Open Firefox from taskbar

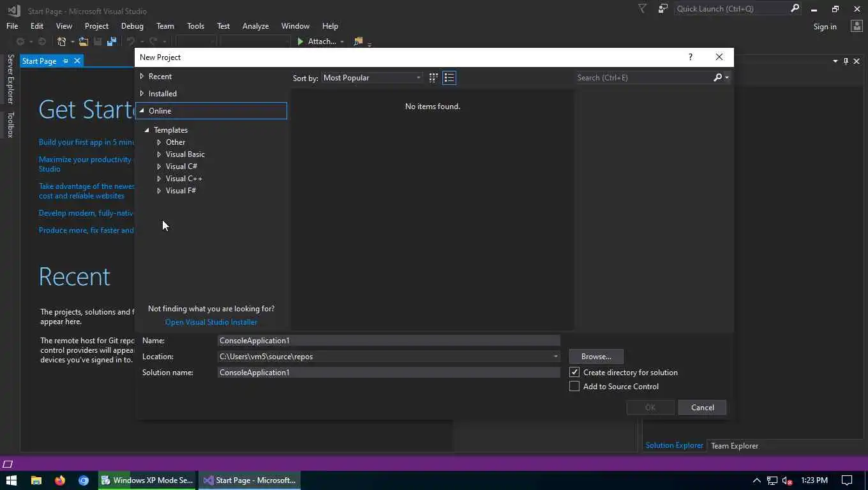pos(60,480)
